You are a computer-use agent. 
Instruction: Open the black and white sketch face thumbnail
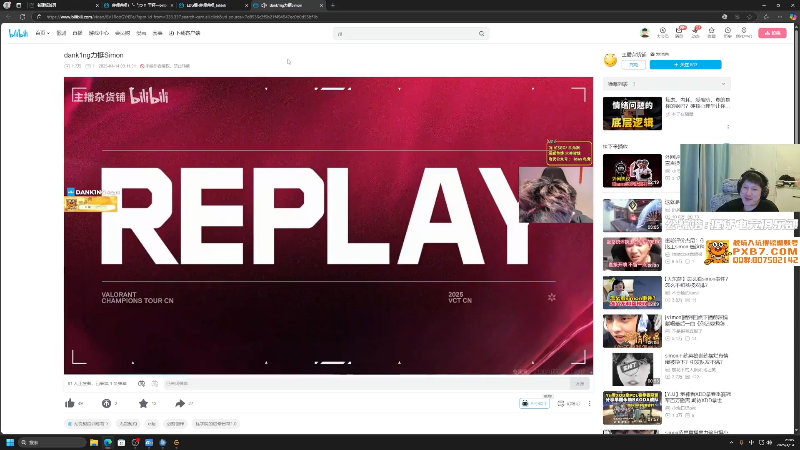(x=632, y=369)
